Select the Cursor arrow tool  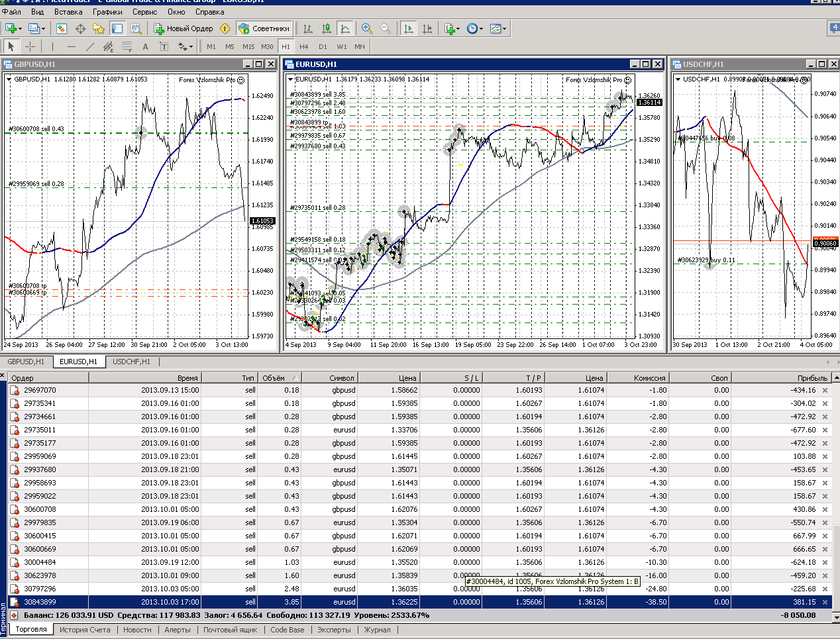[11, 46]
